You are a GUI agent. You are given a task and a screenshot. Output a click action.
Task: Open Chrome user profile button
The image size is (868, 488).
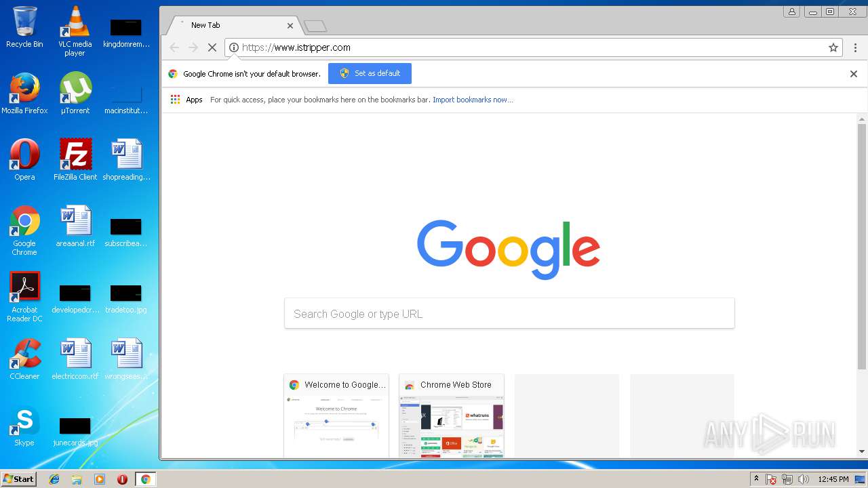tap(791, 12)
